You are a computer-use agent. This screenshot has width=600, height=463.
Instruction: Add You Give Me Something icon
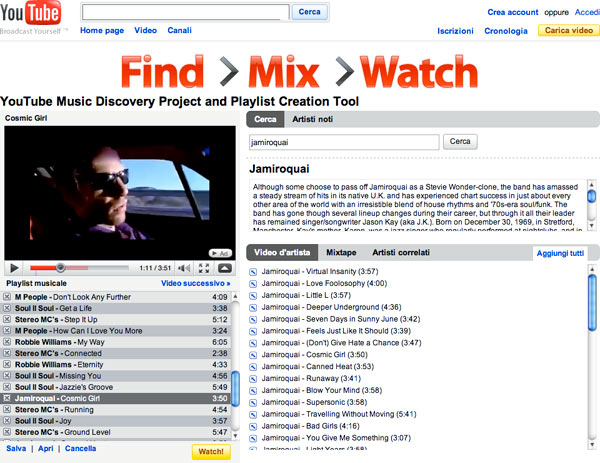tap(253, 438)
